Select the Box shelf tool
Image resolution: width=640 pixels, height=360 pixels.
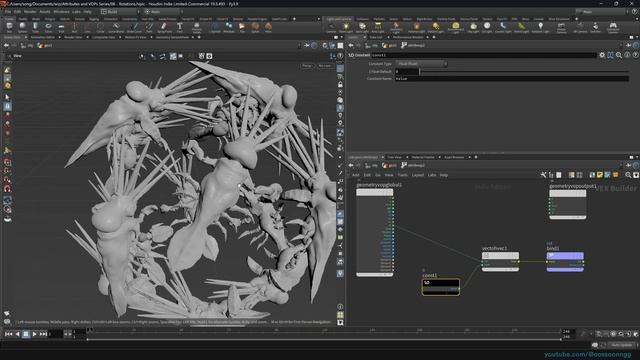click(x=9, y=27)
